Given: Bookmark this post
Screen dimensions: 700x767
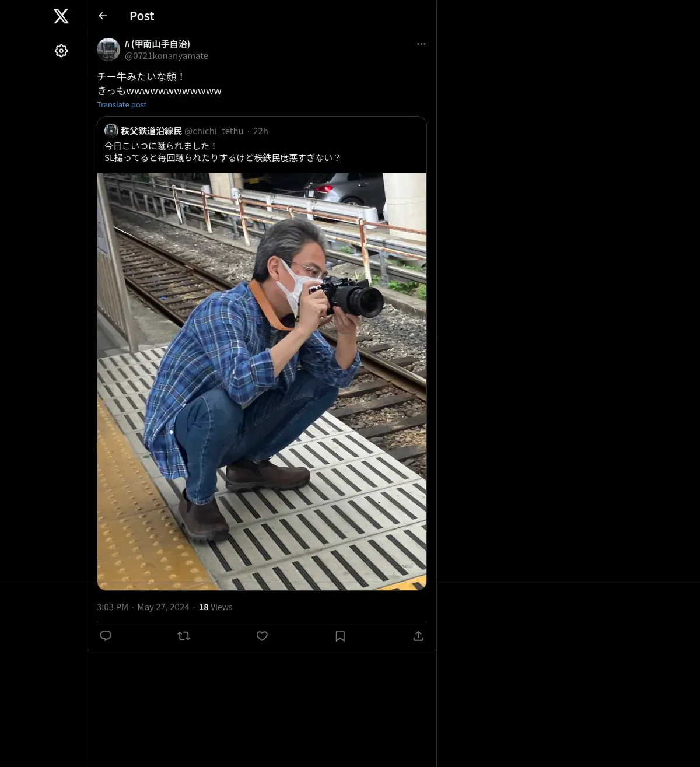Looking at the screenshot, I should [340, 636].
